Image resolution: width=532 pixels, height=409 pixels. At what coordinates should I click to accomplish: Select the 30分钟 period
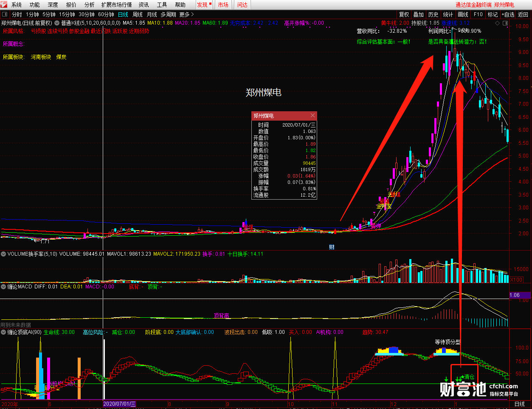[87, 14]
